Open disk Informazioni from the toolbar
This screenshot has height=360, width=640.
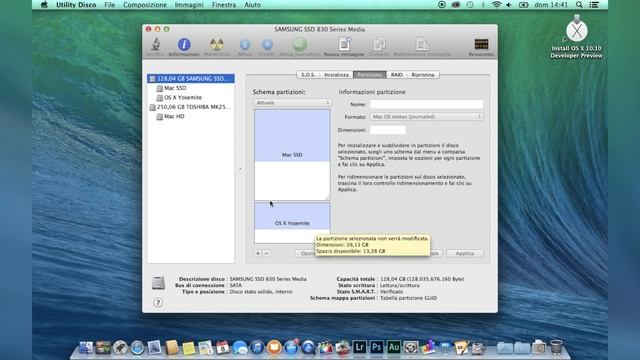click(x=184, y=44)
